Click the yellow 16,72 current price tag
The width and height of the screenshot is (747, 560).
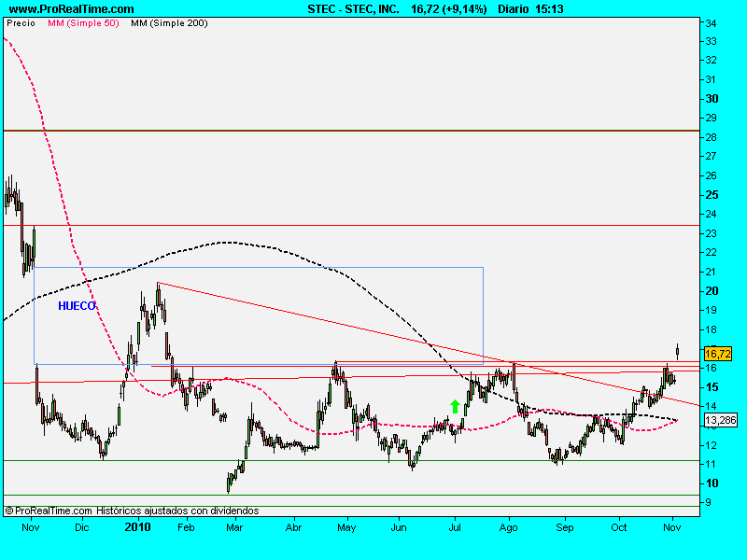(717, 354)
